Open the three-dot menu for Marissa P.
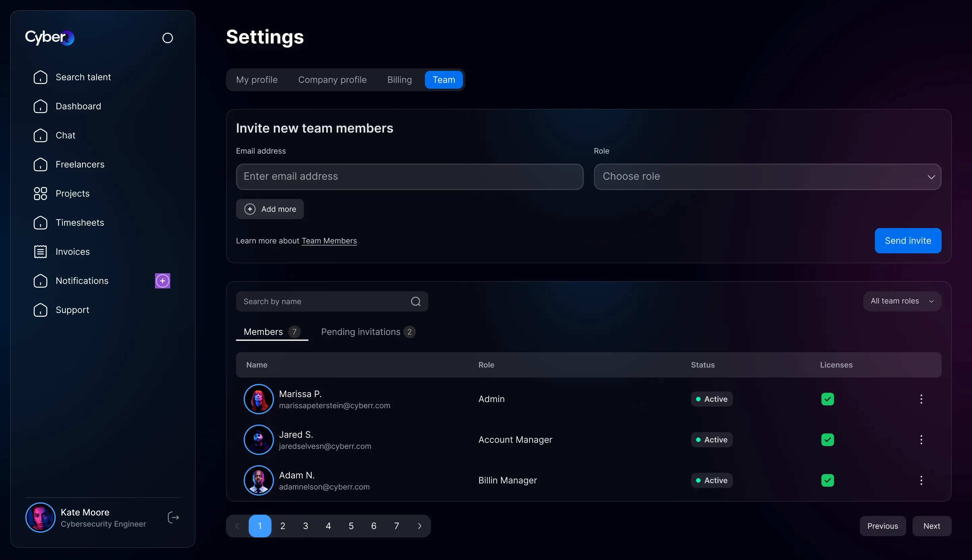This screenshot has width=972, height=560. (x=921, y=399)
